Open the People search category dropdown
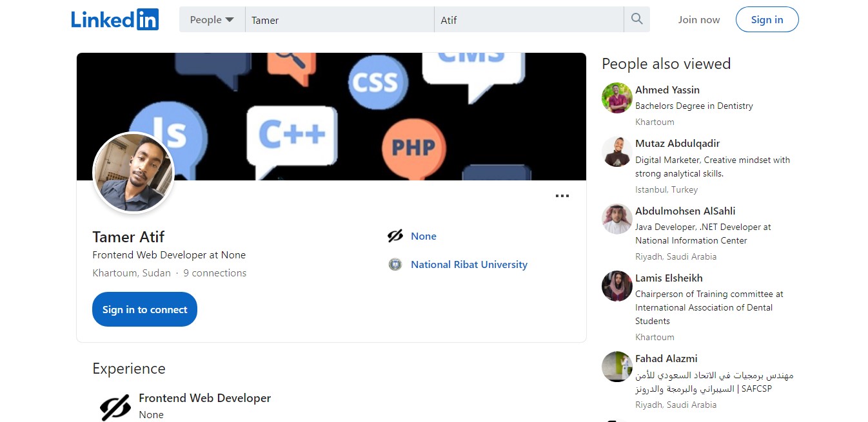The height and width of the screenshot is (422, 868). (212, 19)
